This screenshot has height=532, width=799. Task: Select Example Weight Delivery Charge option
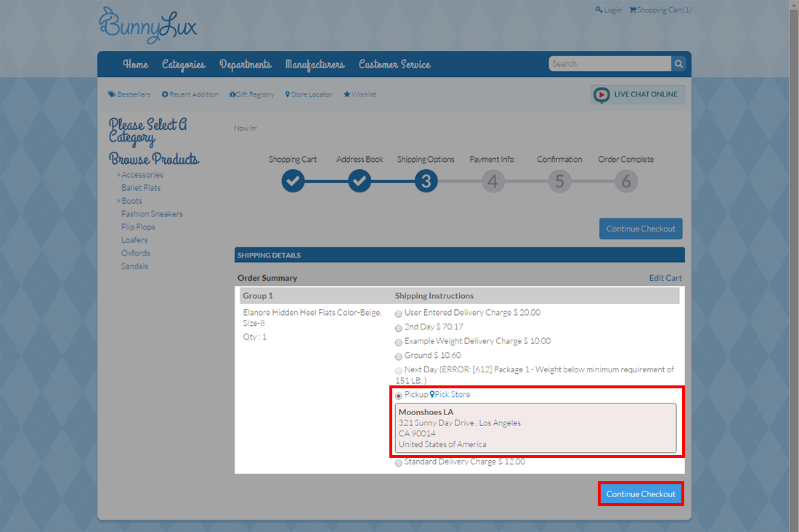pyautogui.click(x=399, y=342)
